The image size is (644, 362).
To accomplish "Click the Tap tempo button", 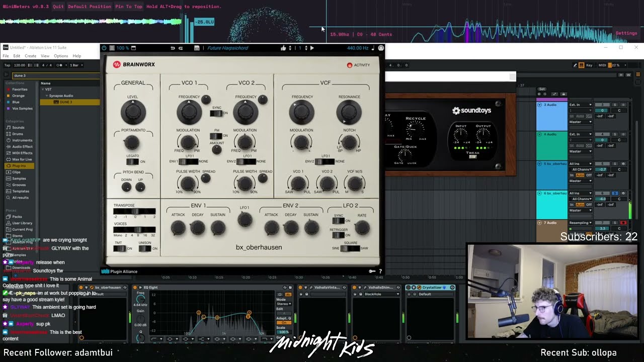I will tap(7, 65).
